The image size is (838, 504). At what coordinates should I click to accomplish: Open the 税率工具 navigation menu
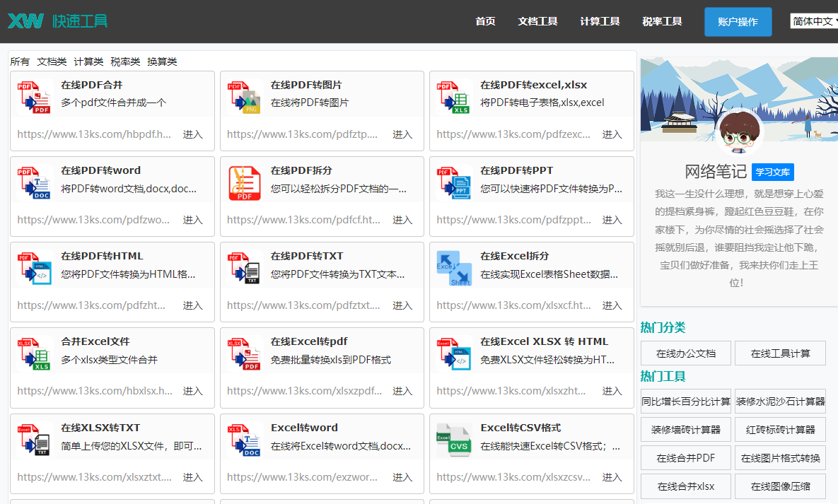coord(662,21)
